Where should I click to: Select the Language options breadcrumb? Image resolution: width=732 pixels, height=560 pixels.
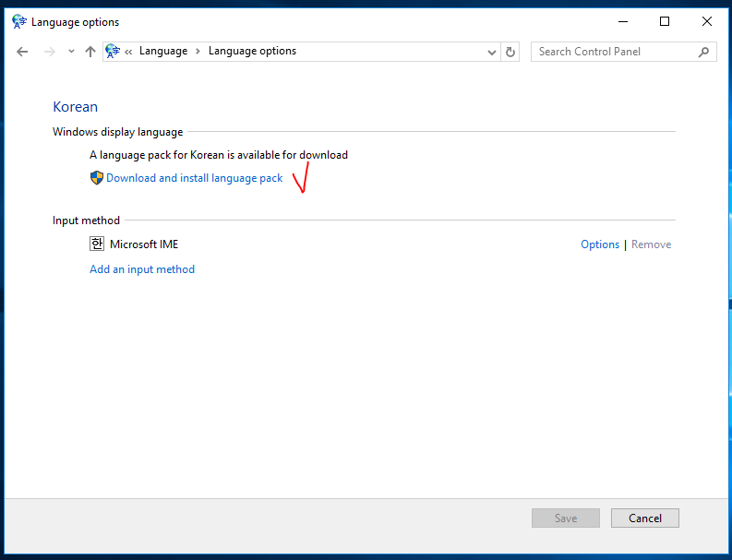click(252, 51)
